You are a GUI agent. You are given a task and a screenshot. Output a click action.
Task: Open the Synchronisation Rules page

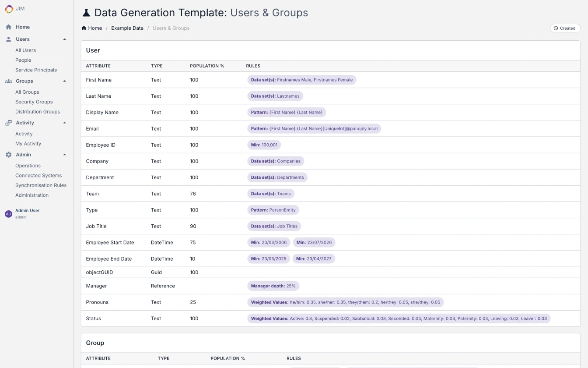(41, 185)
